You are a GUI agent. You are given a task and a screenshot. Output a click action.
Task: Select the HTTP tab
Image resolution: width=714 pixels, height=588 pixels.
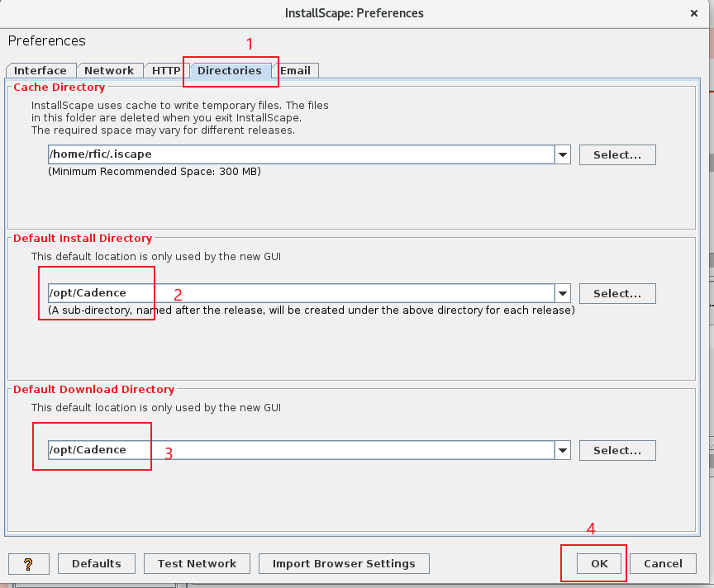[x=166, y=71]
